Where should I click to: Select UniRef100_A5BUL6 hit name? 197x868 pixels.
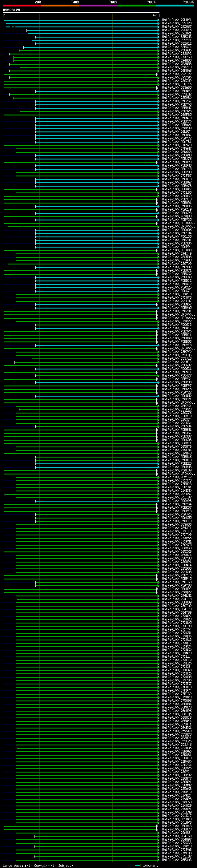[177, 457]
